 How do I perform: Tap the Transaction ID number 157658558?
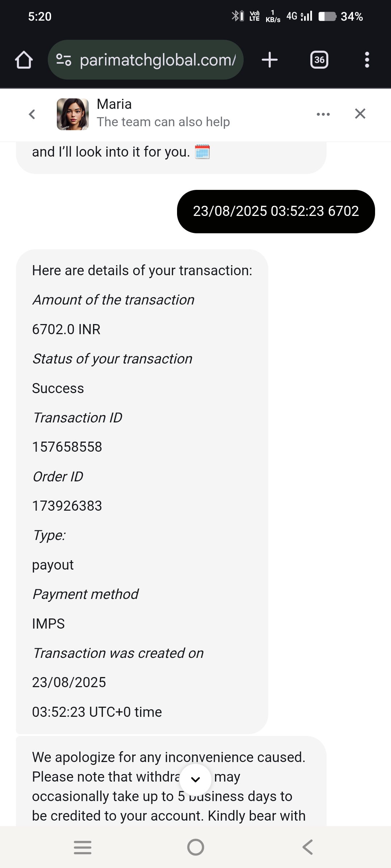(67, 447)
